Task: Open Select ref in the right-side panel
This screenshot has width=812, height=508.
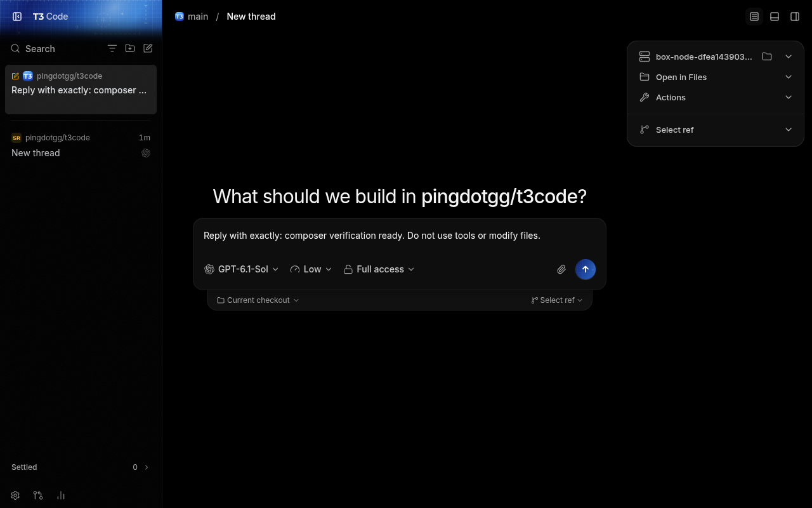Action: [x=716, y=130]
